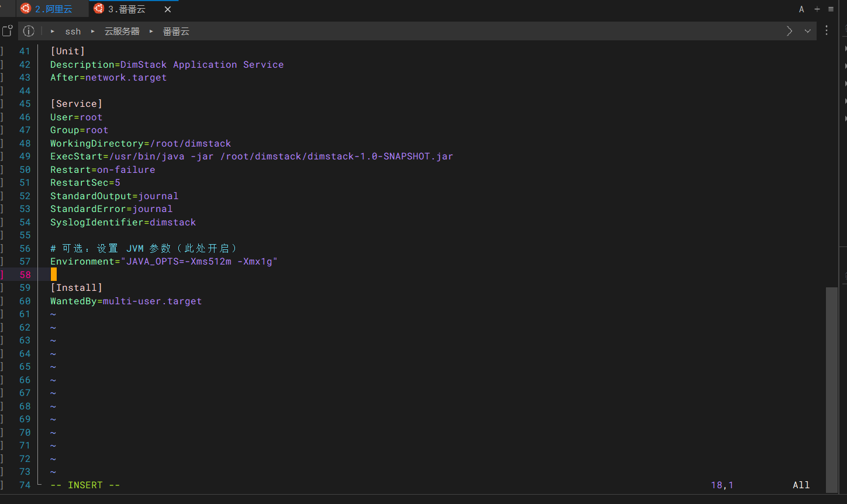The image size is (847, 504).
Task: Click the new window icon left of info
Action: pos(7,31)
